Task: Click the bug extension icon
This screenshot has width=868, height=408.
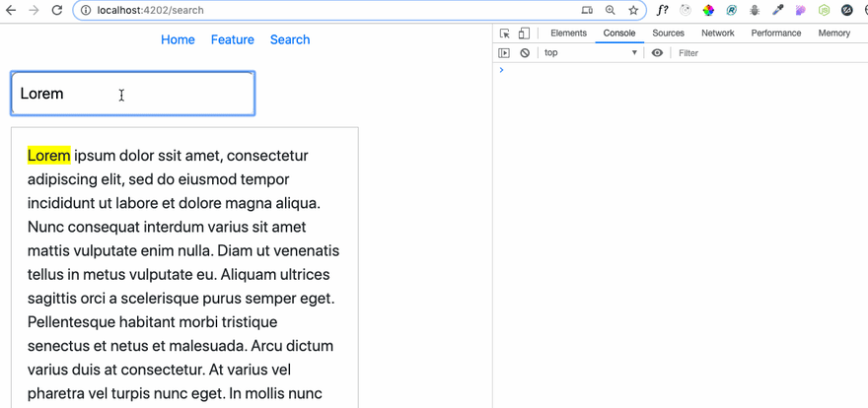Action: [754, 10]
